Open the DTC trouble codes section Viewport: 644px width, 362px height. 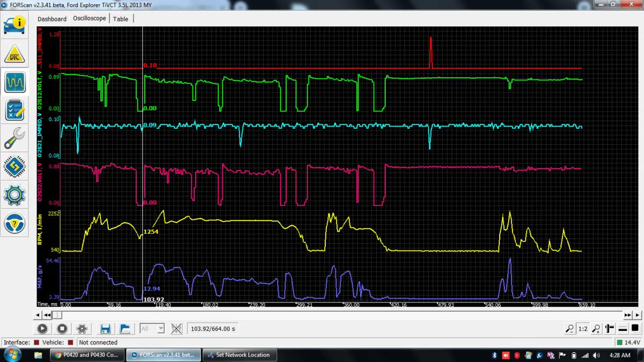tap(14, 54)
